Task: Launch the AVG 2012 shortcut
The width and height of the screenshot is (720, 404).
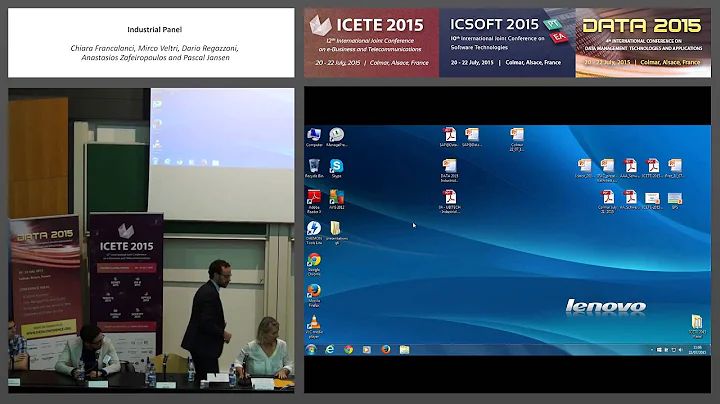Action: point(337,200)
